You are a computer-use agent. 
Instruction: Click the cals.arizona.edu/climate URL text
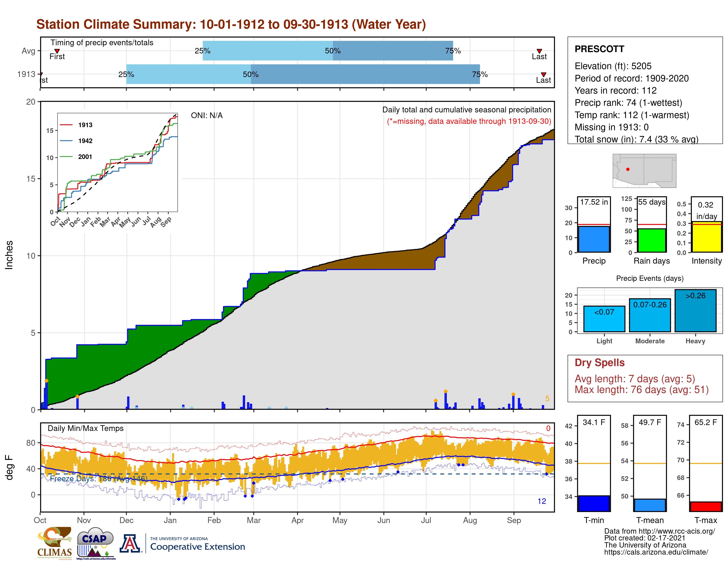point(656,552)
